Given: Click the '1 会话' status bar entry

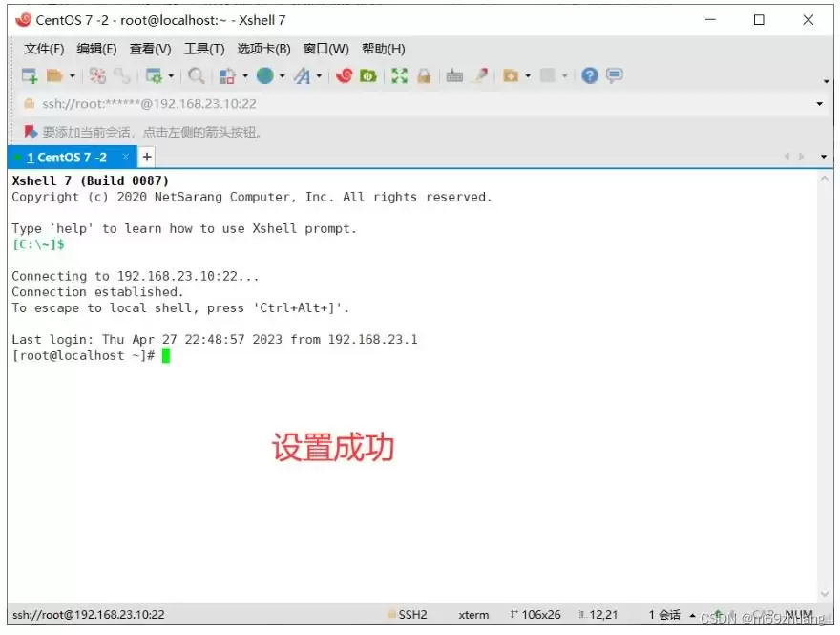Looking at the screenshot, I should [664, 615].
